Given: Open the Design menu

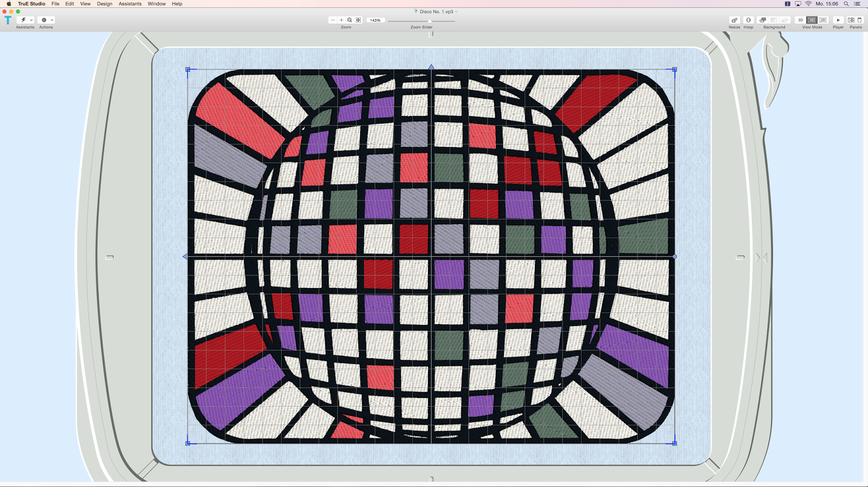Looking at the screenshot, I should (x=105, y=4).
